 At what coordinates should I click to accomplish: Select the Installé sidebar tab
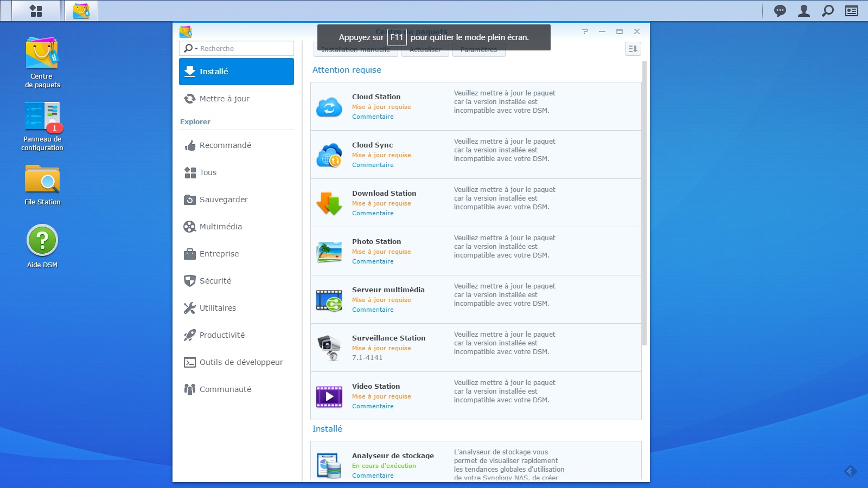click(237, 72)
